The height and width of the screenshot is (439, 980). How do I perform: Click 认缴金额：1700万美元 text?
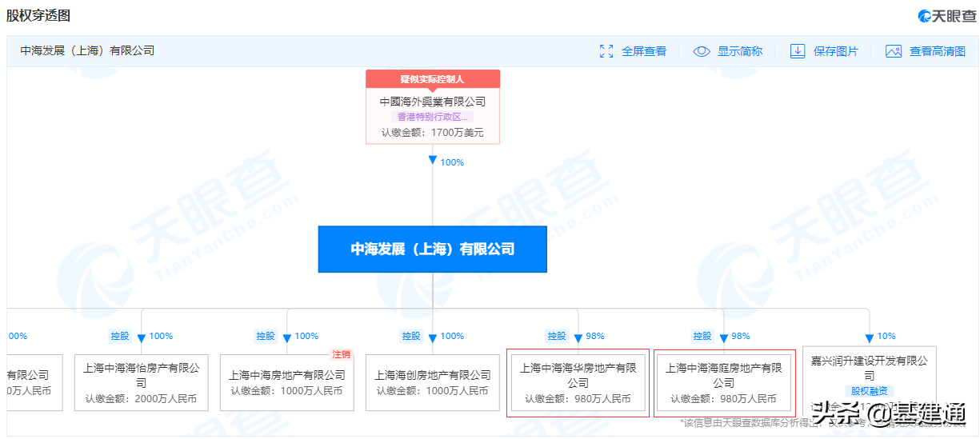pyautogui.click(x=433, y=133)
